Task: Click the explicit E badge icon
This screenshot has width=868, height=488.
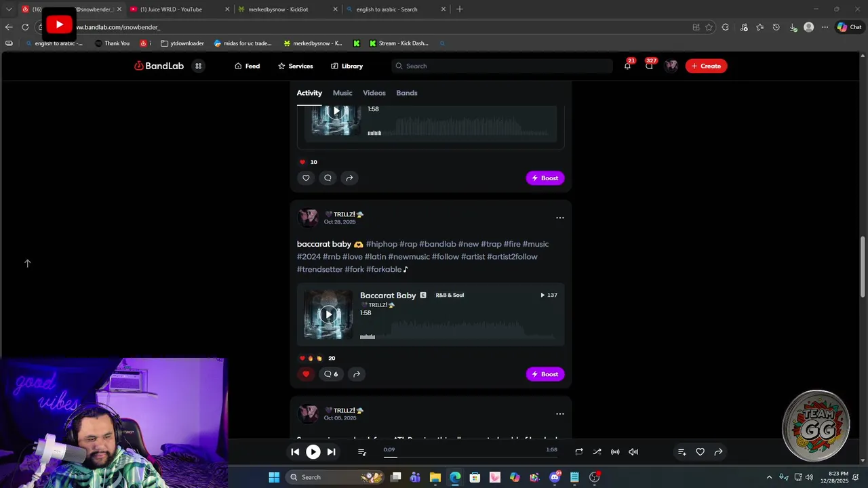Action: pos(423,296)
